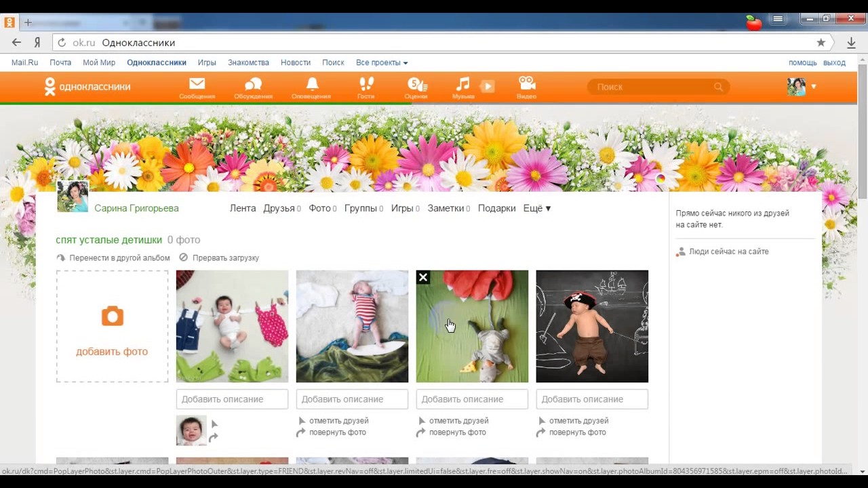Open the Лента tab
The width and height of the screenshot is (868, 488).
click(243, 208)
